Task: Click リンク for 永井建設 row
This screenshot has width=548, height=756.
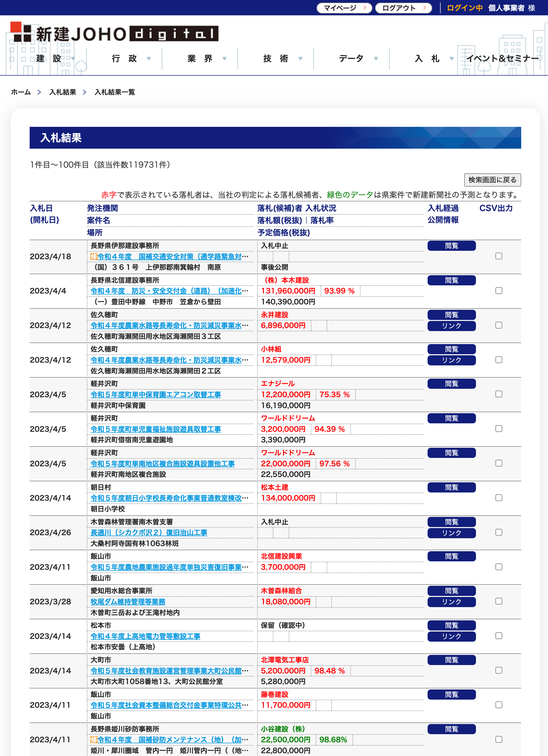Action: click(452, 326)
